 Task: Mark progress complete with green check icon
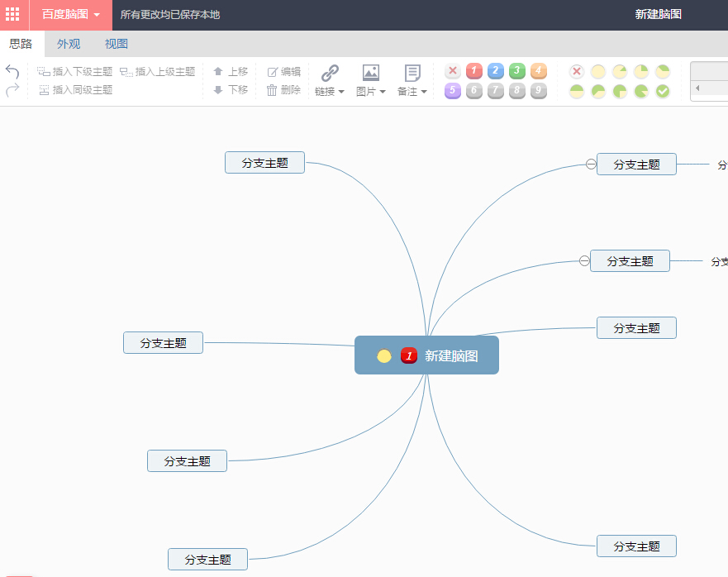663,91
